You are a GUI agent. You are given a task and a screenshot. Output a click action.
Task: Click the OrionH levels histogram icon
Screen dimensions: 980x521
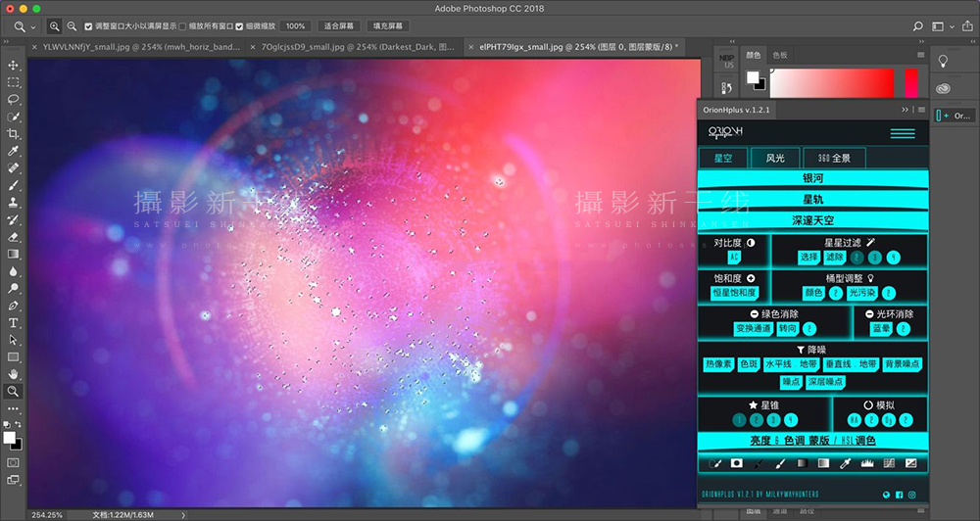pos(867,463)
